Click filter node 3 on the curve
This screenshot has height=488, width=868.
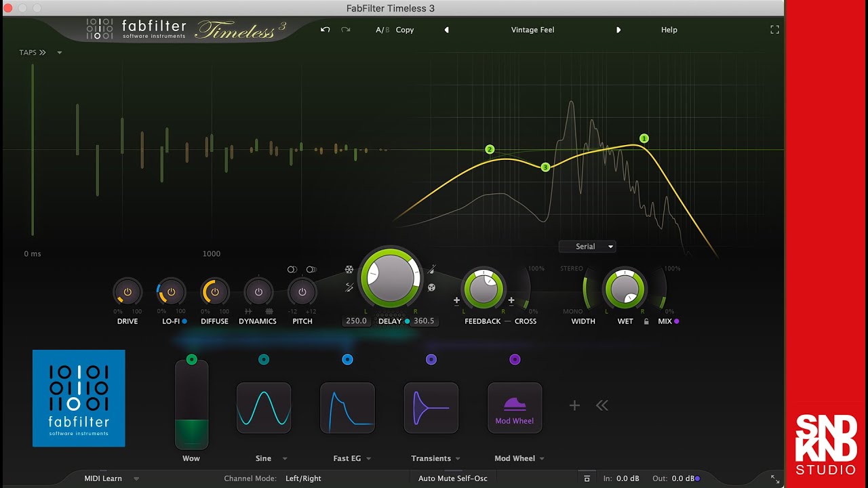[x=545, y=167]
